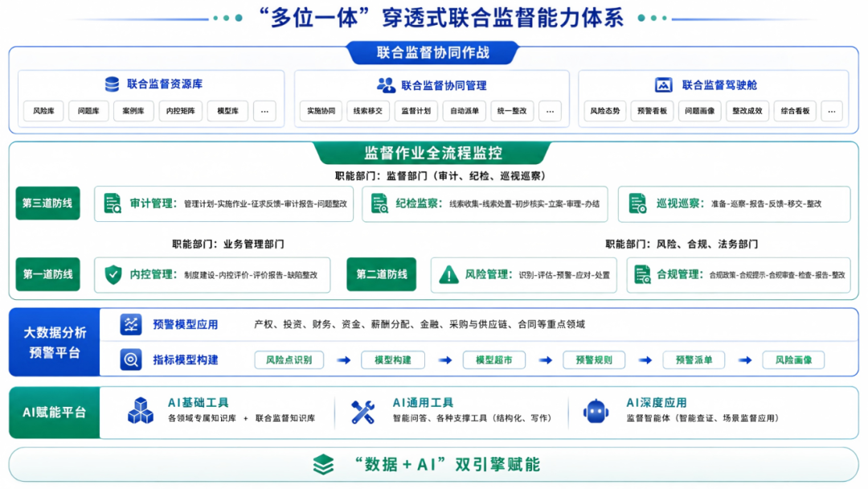This screenshot has height=489, width=868.
Task: Click the cubes icon for AI基础工具
Action: (141, 411)
